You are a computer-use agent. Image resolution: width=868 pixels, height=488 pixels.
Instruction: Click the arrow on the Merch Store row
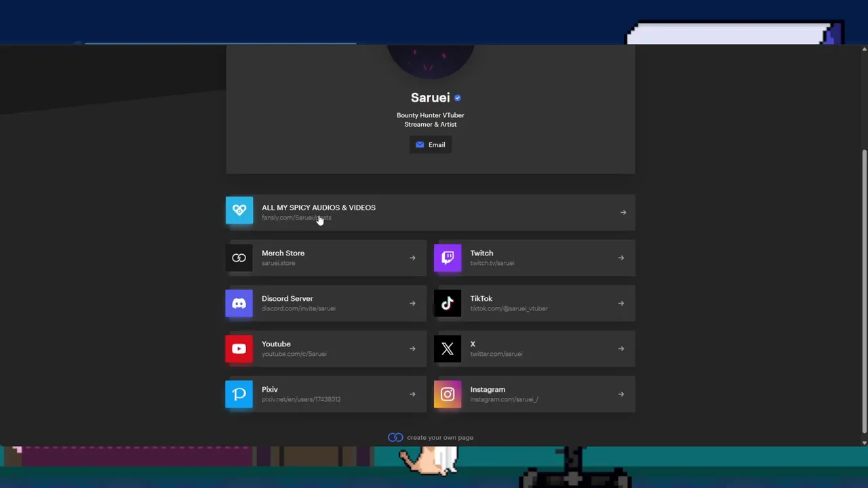(412, 258)
